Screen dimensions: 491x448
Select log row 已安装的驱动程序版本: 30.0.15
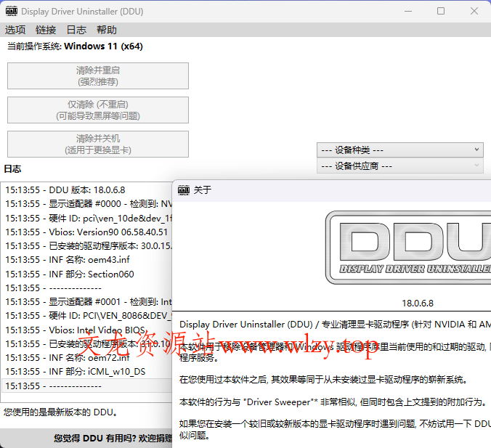point(87,245)
